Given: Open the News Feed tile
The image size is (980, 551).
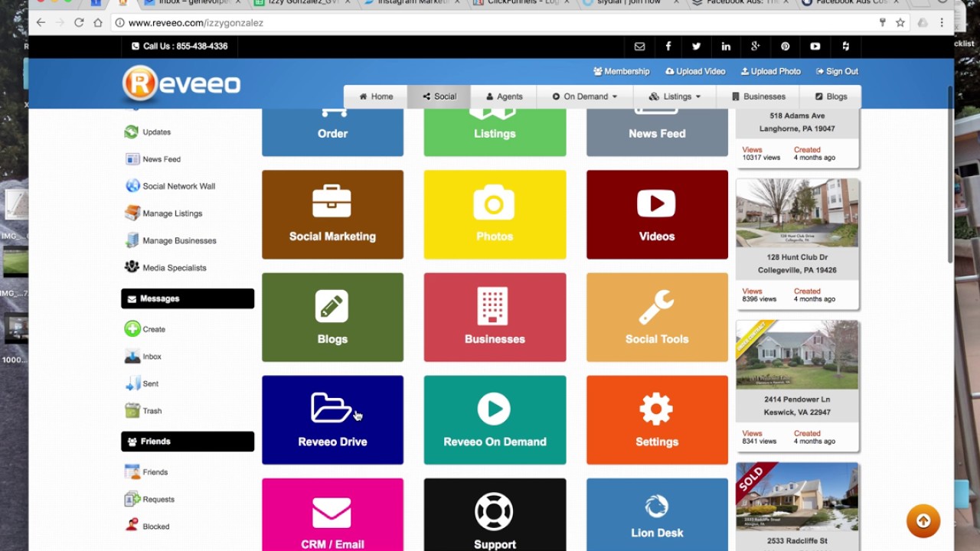Looking at the screenshot, I should tap(657, 132).
